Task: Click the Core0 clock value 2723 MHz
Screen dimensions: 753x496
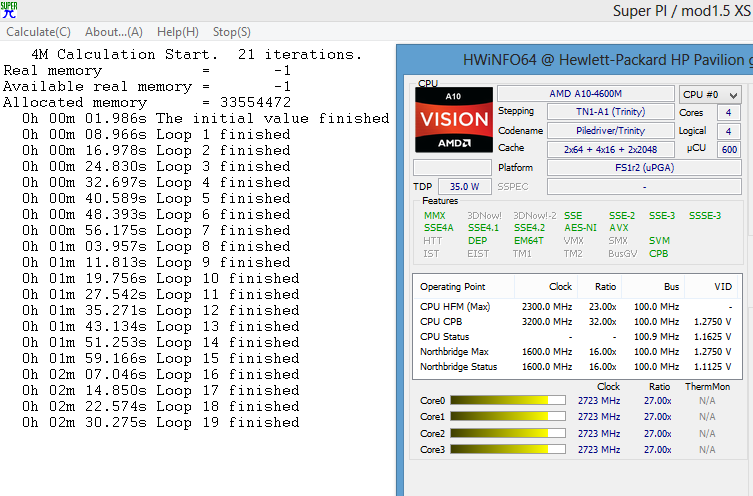Action: tap(599, 400)
